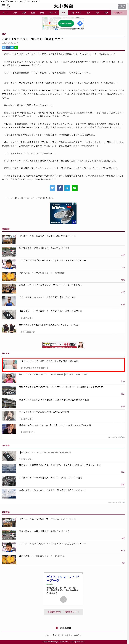Viewport: 129px width, 644px height.
Task: Click the Mizuno shoe ad image
Action: click(x=63, y=213)
